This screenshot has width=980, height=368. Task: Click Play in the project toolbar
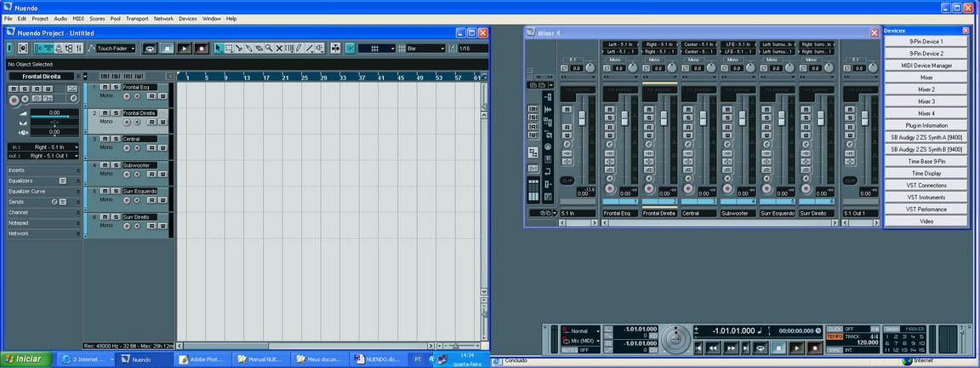coord(185,49)
